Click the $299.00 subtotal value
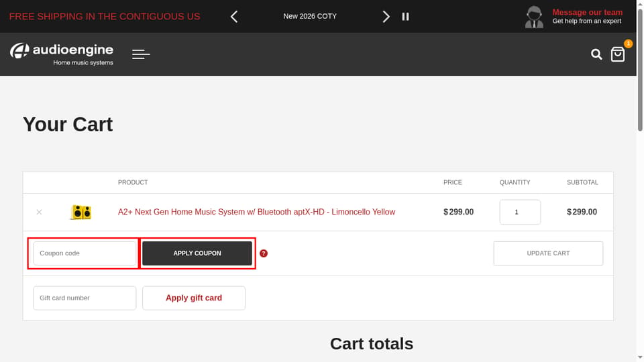Image resolution: width=644 pixels, height=362 pixels. click(x=582, y=212)
